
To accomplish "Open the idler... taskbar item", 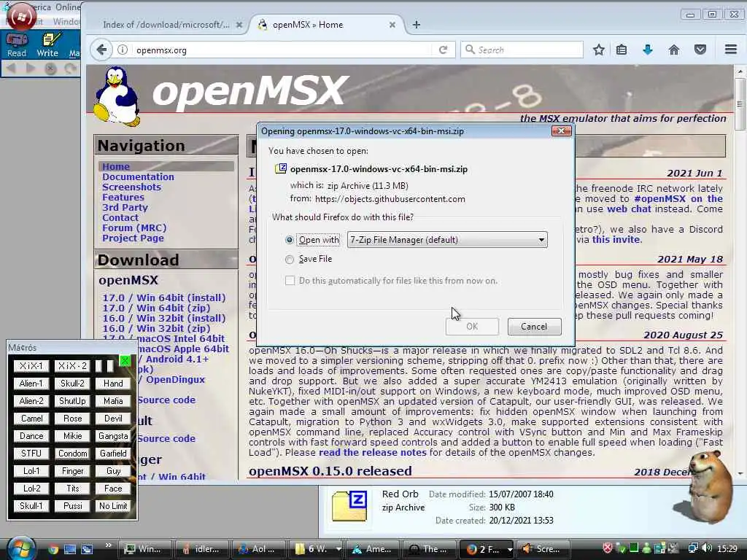I will tap(201, 549).
